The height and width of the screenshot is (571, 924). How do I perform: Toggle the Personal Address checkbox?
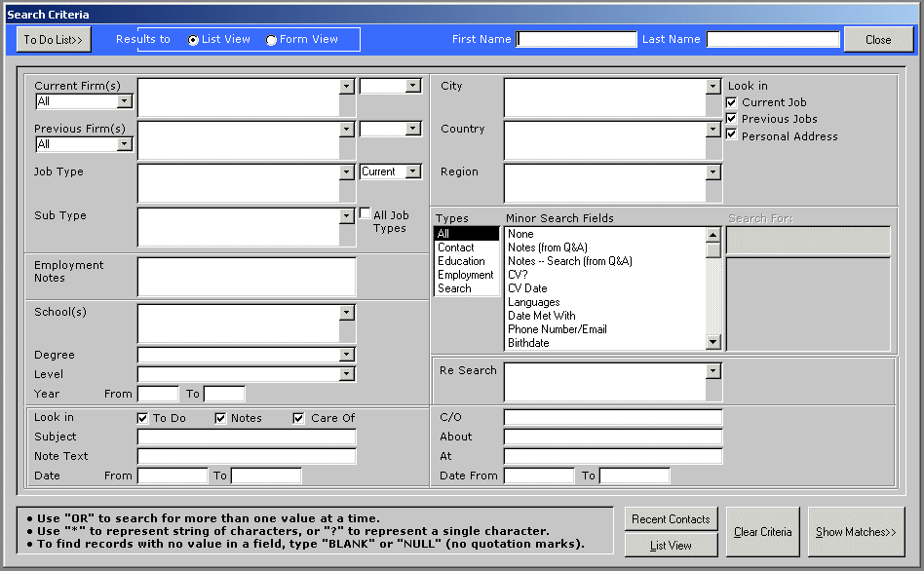click(x=731, y=134)
